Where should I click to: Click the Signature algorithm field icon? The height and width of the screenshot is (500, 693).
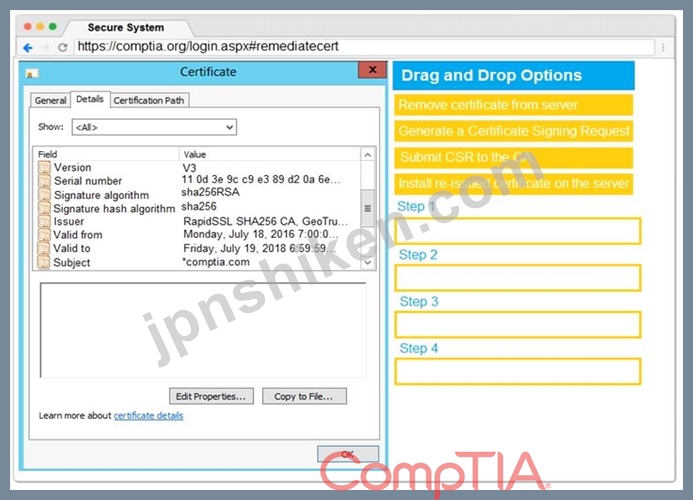point(44,195)
